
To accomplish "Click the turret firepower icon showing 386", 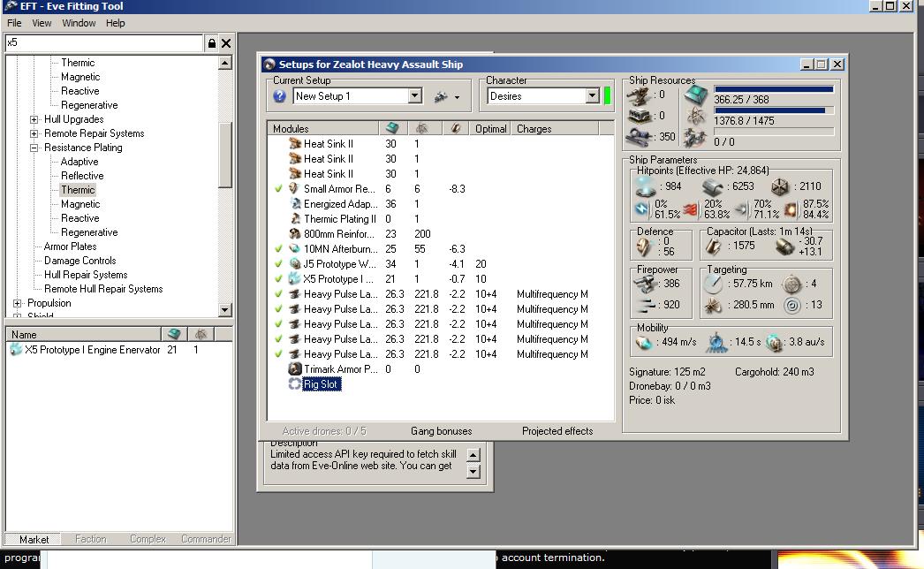I will (x=646, y=284).
